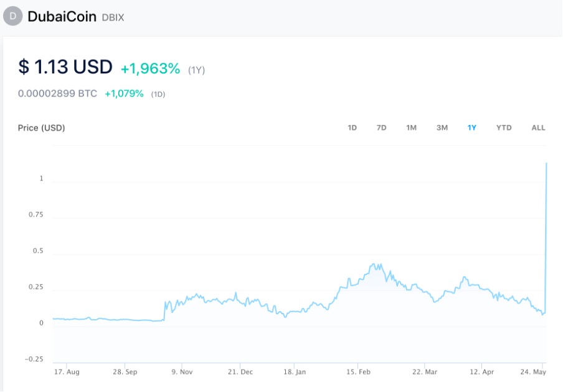The height and width of the screenshot is (392, 563).
Task: Select the 7D time range tab
Action: coord(381,128)
